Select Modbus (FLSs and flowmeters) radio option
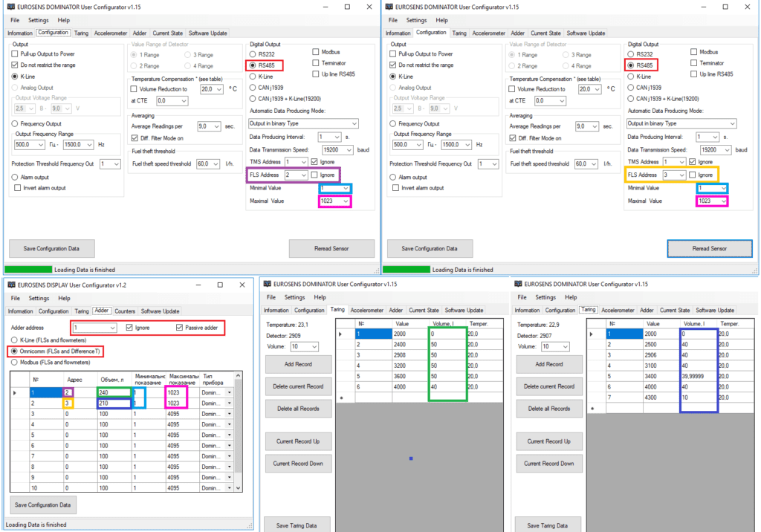Screen dimensions: 761x532 click(14, 362)
